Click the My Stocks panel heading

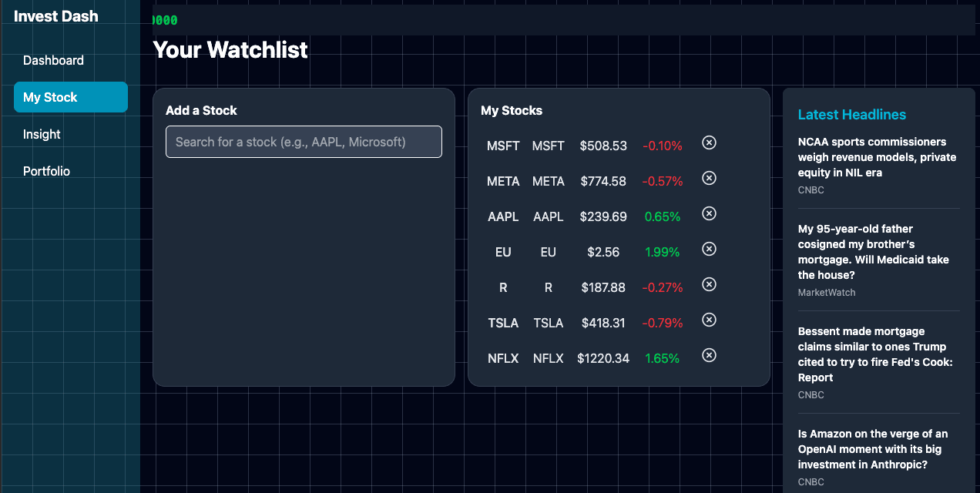tap(512, 110)
